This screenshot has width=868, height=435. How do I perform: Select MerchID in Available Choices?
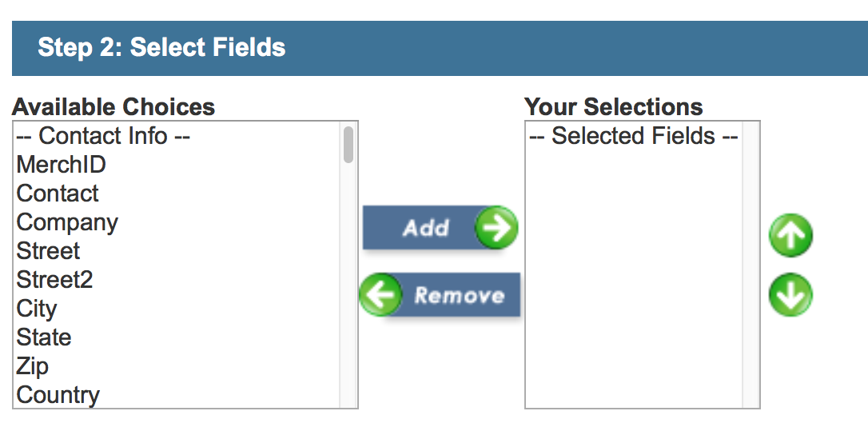tap(62, 165)
